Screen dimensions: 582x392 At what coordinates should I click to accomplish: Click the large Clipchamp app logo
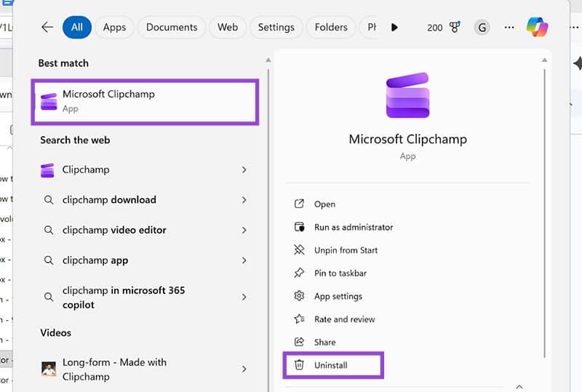tap(407, 95)
